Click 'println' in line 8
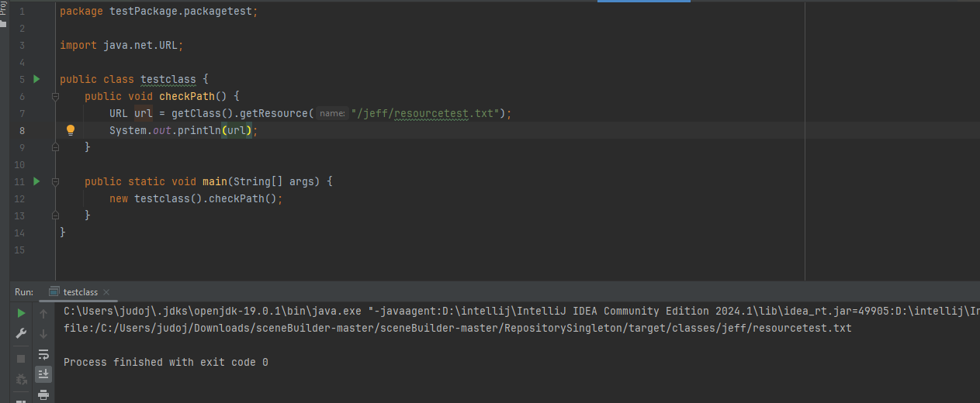Image resolution: width=980 pixels, height=403 pixels. [199, 130]
